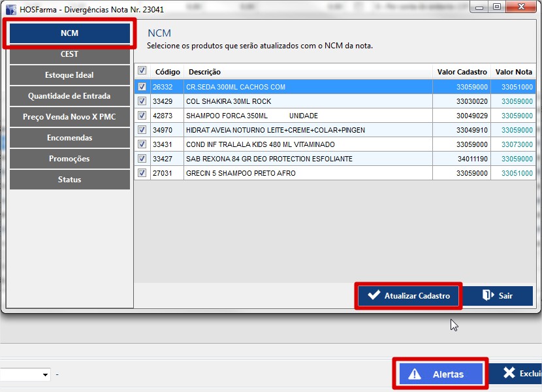Toggle the select-all checkbox in table header

pos(142,71)
